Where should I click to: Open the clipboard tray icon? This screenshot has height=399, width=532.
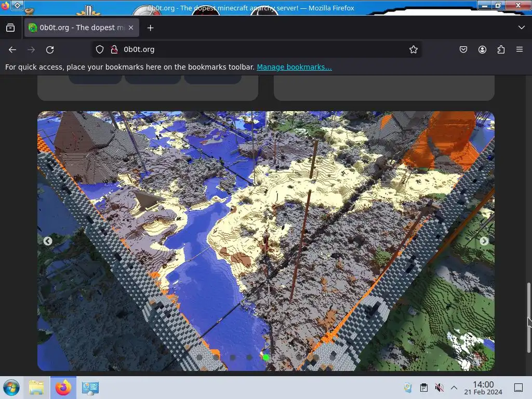(424, 388)
